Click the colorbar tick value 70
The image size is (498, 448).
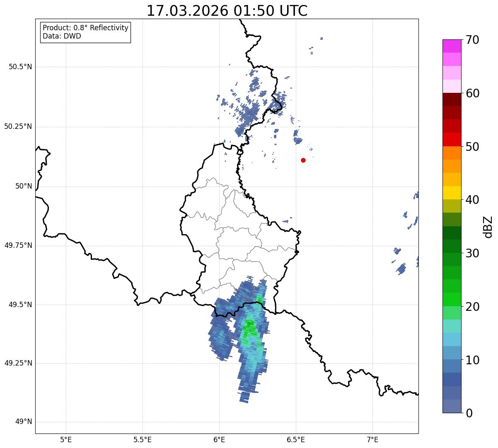[472, 40]
